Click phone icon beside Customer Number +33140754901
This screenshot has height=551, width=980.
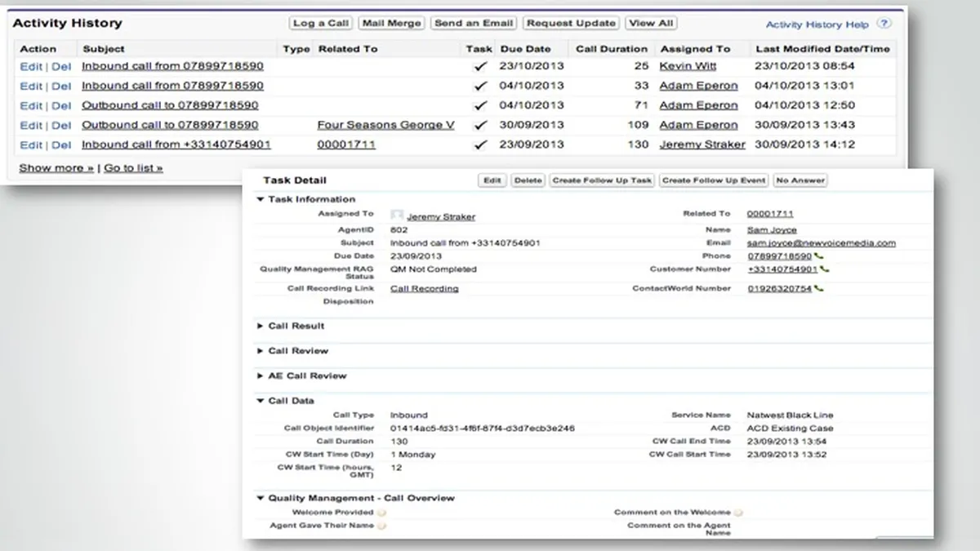823,269
